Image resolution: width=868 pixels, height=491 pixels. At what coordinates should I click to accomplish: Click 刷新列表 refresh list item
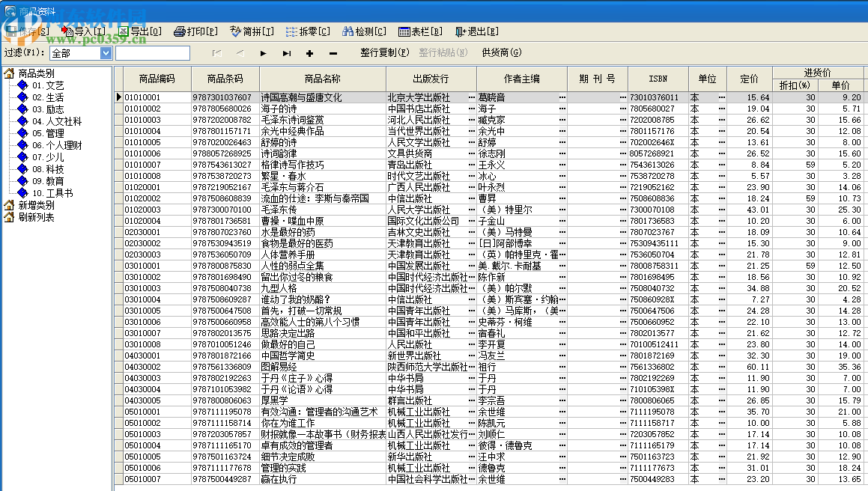coord(36,217)
